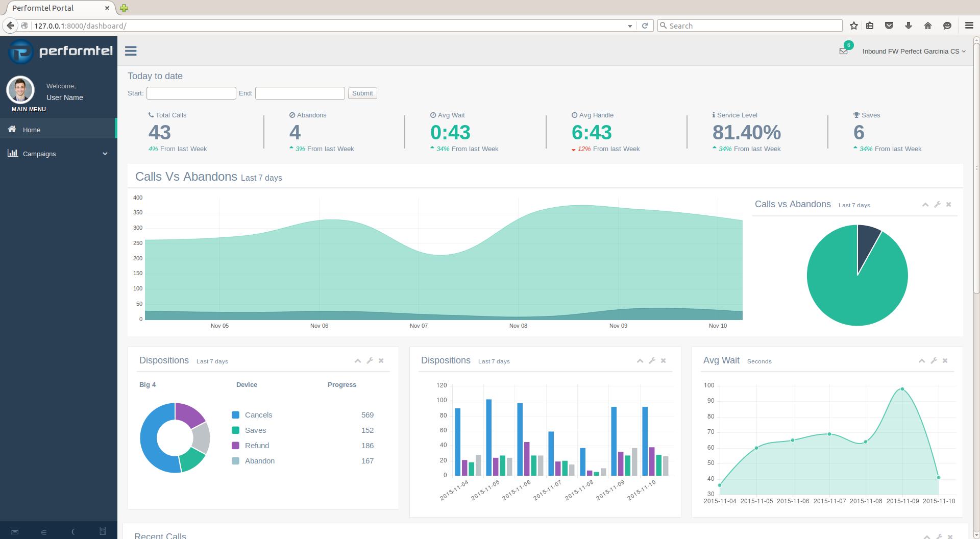Image resolution: width=980 pixels, height=539 pixels.
Task: Go to the browser home icon
Action: point(928,26)
